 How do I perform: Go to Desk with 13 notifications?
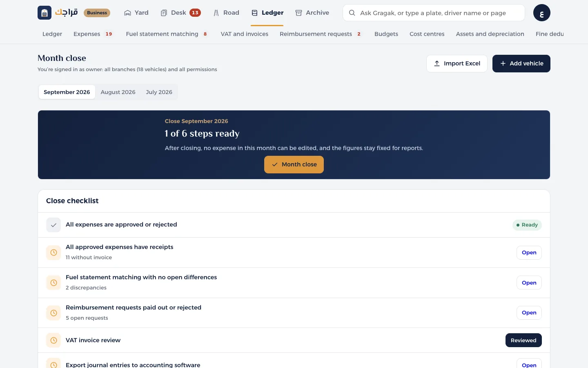click(x=180, y=13)
